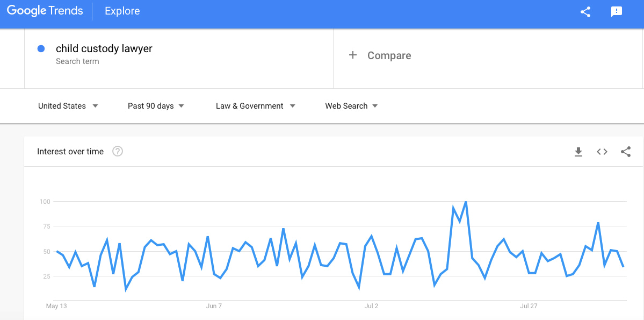Download the Interest over time data
Image resolution: width=644 pixels, height=320 pixels.
(x=578, y=152)
